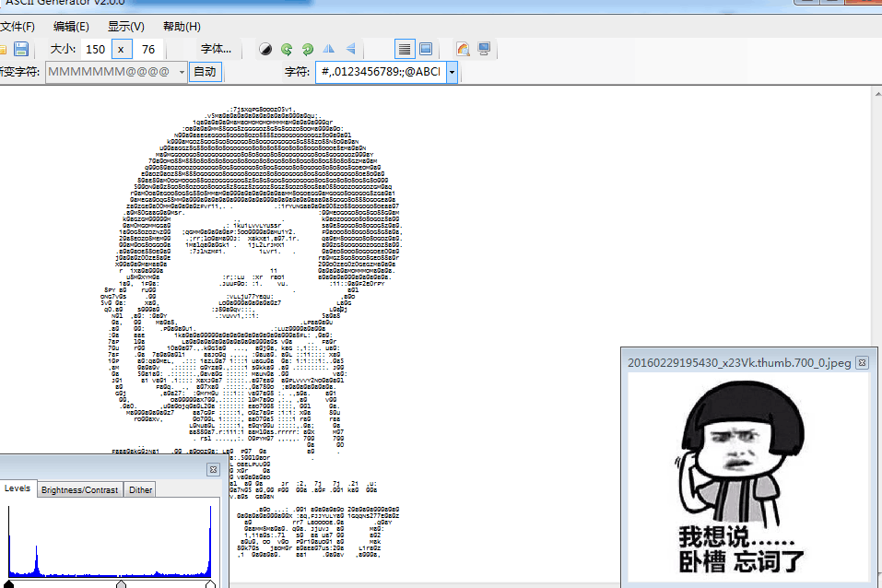Open the 字符 dropdown arrow
Viewport: 882px width, 588px height.
pos(452,72)
